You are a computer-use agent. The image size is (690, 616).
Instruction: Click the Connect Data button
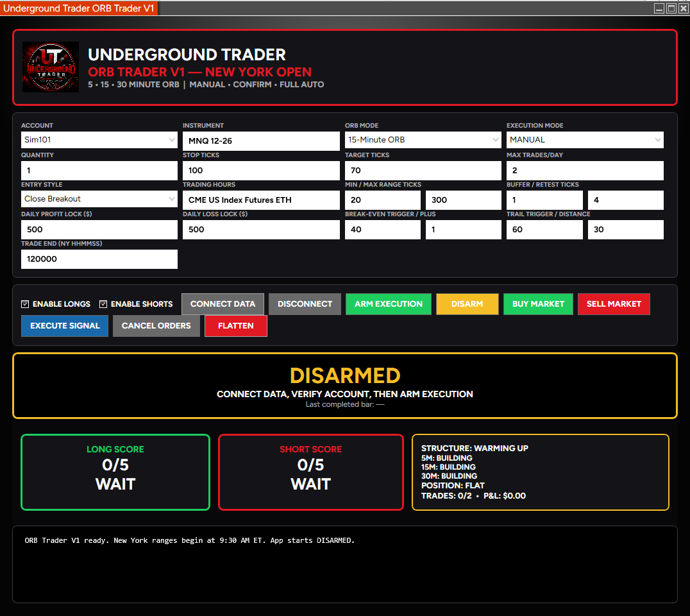[223, 304]
